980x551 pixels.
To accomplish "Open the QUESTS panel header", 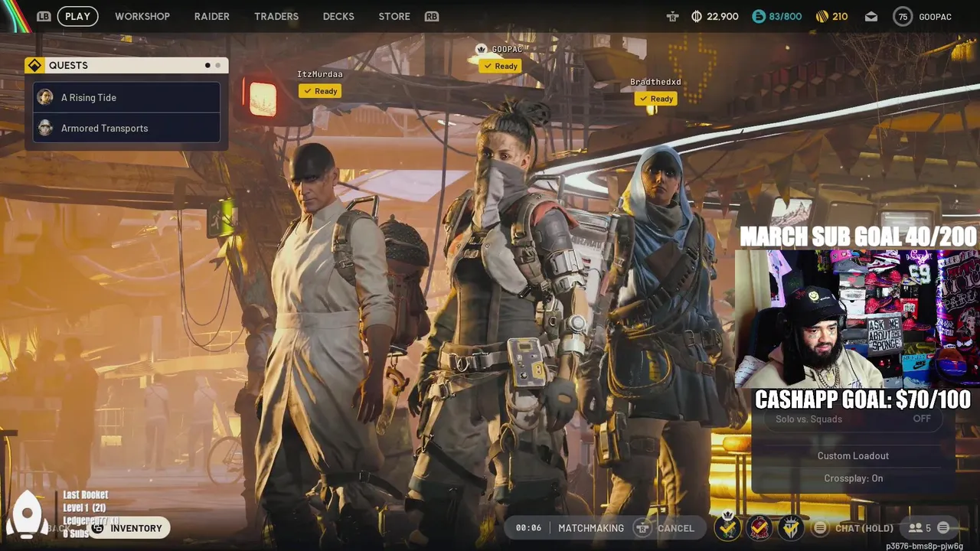I will click(x=126, y=65).
